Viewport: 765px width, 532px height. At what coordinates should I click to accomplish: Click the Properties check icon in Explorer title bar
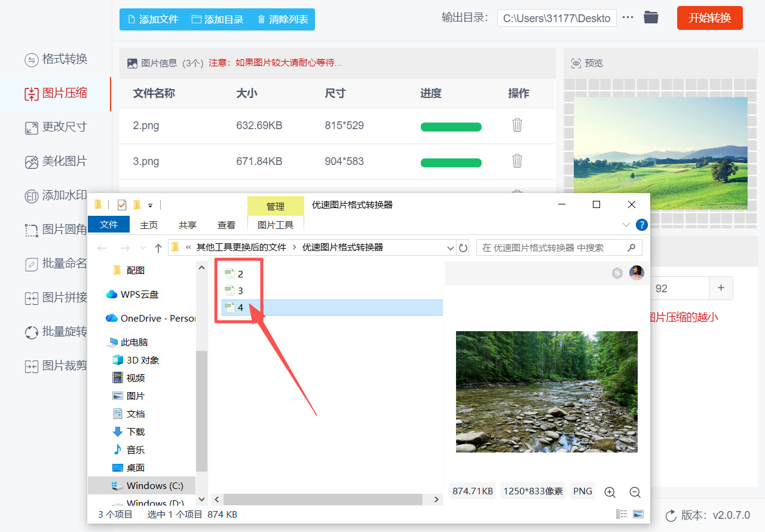[122, 205]
